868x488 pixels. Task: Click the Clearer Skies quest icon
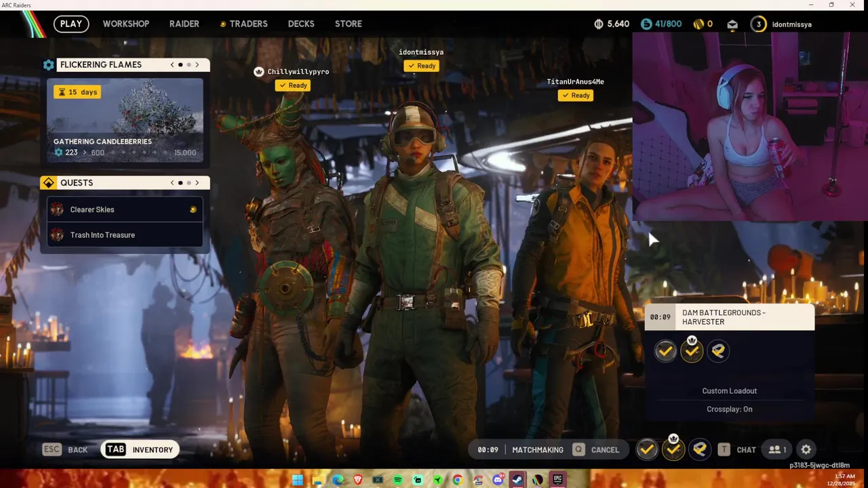(x=57, y=209)
